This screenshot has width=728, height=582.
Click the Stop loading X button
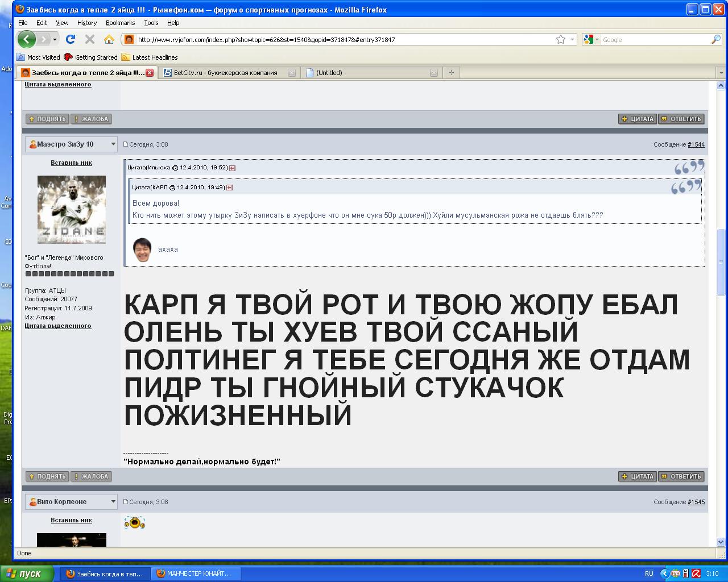(90, 39)
